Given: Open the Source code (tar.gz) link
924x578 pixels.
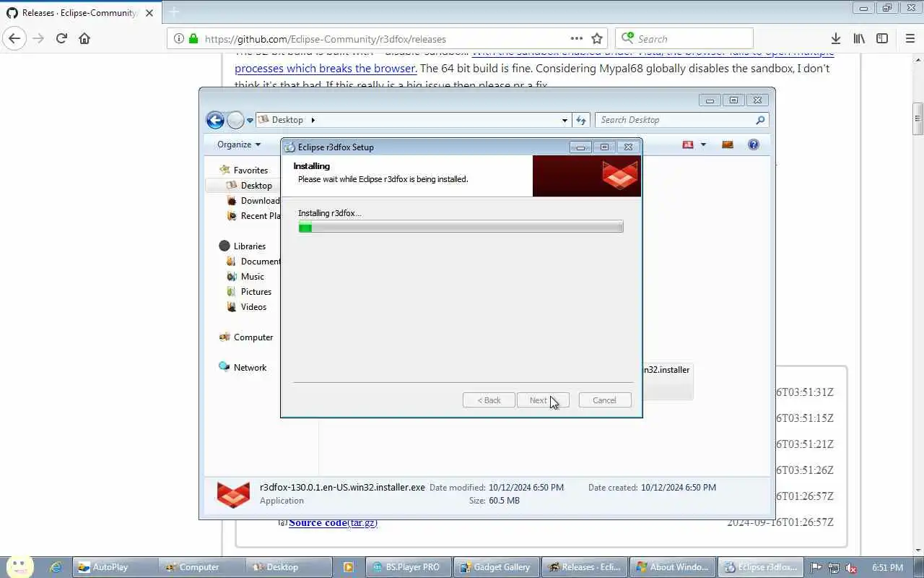Looking at the screenshot, I should (x=333, y=522).
